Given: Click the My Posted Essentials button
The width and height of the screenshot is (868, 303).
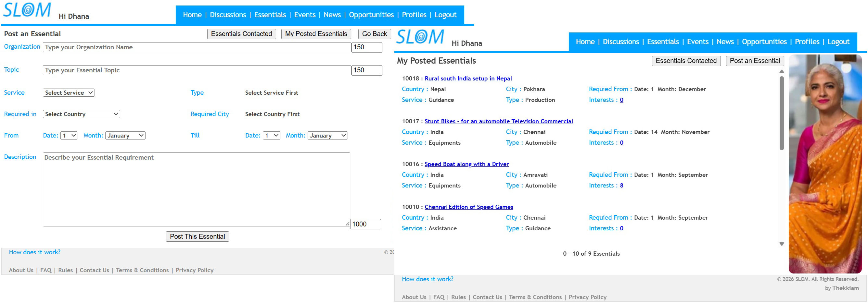Looking at the screenshot, I should click(316, 34).
